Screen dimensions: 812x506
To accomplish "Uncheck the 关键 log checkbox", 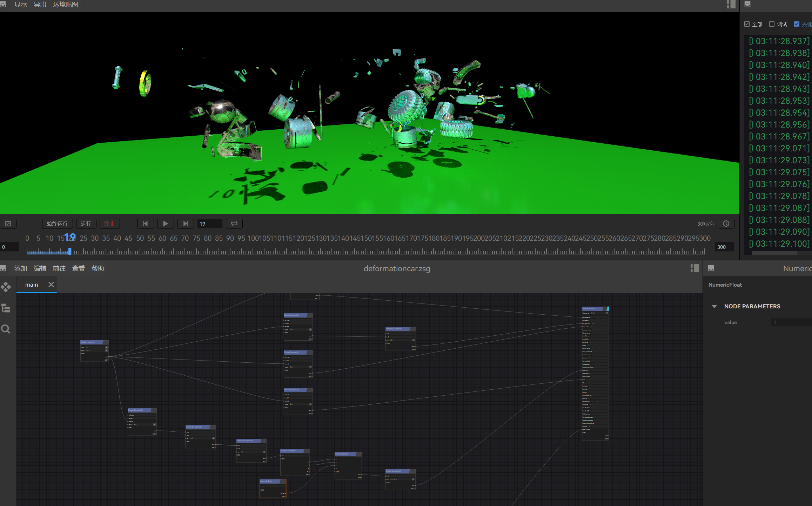I will tap(797, 24).
